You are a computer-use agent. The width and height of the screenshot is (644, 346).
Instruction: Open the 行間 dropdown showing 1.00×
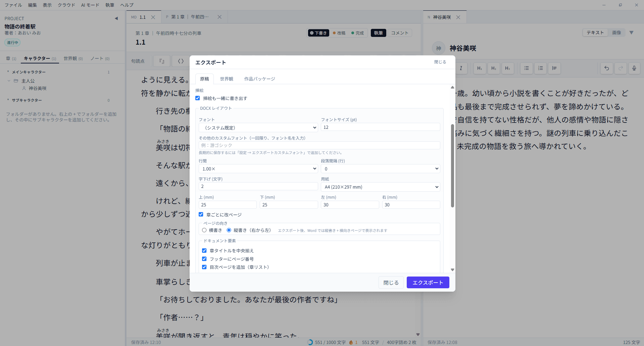[x=258, y=169]
